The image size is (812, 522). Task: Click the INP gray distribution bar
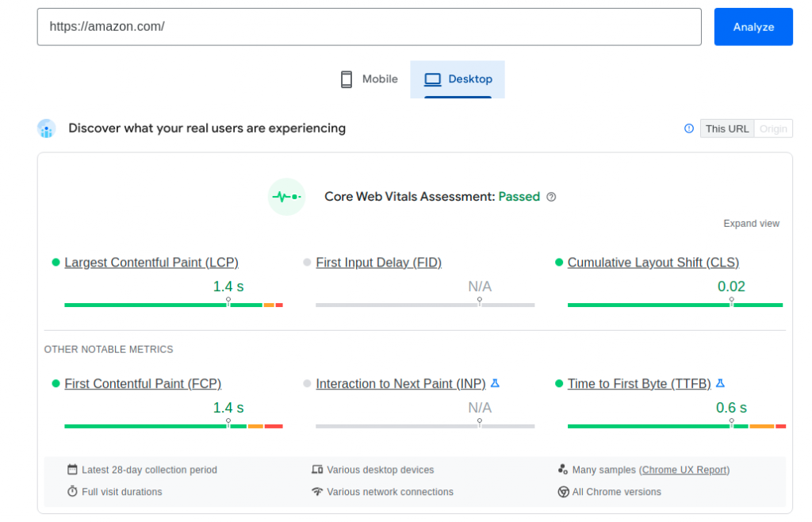tap(425, 426)
